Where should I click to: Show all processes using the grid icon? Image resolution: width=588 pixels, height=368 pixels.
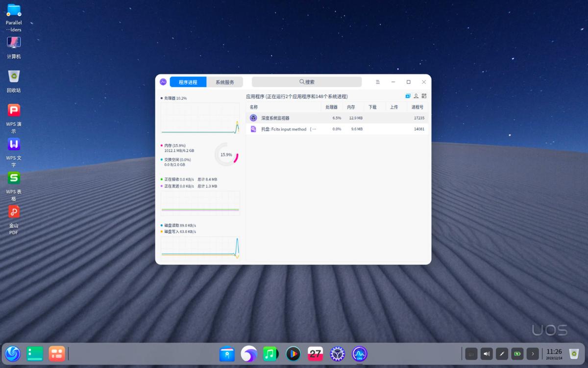423,96
